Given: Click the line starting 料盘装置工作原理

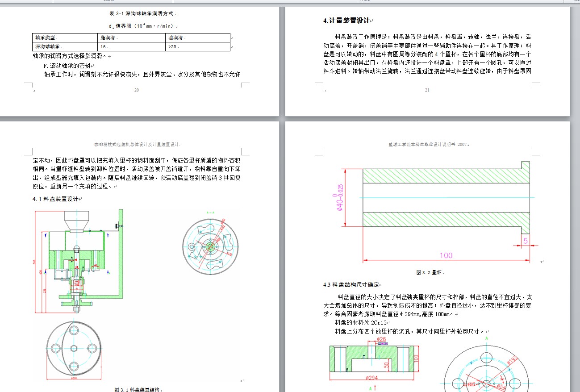Looking at the screenshot, I should pyautogui.click(x=433, y=37).
